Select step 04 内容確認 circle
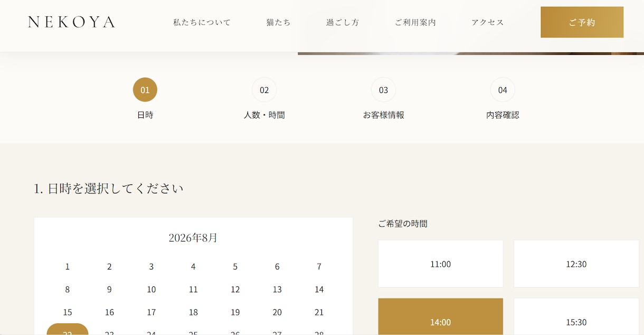Screen dimensions: 644x335 click(x=503, y=90)
